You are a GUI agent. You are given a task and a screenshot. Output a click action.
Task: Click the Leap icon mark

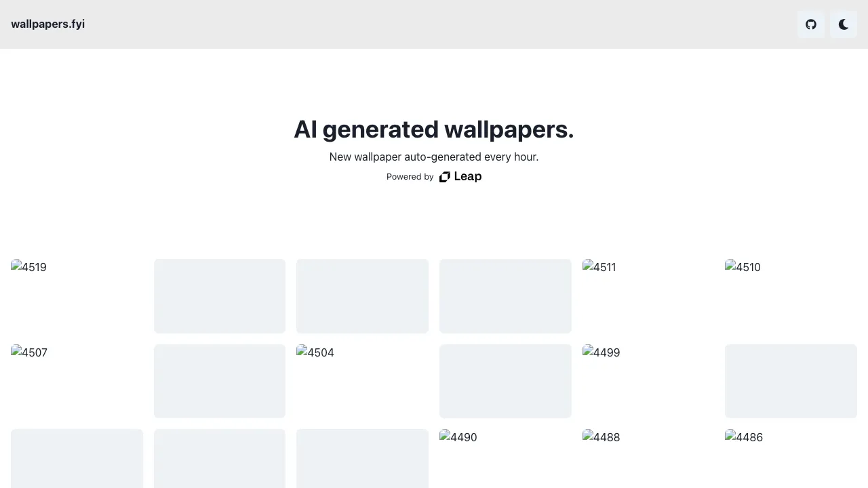point(445,177)
